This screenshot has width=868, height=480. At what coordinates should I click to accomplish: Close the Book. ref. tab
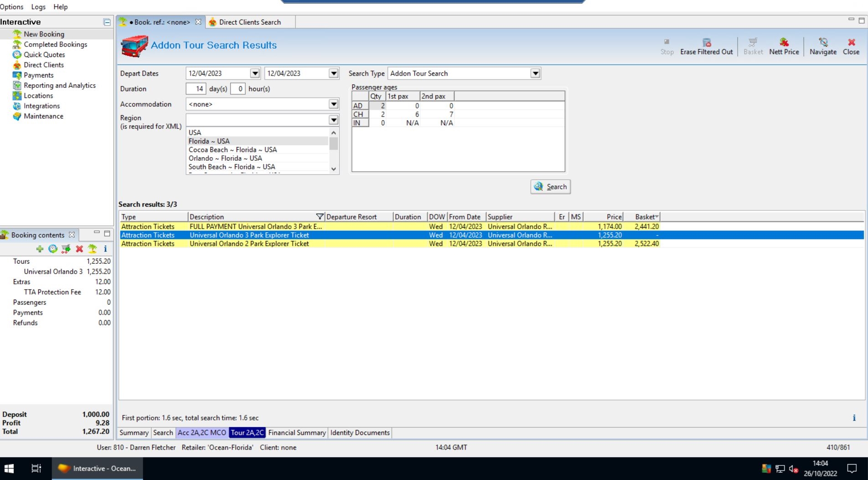click(x=198, y=22)
